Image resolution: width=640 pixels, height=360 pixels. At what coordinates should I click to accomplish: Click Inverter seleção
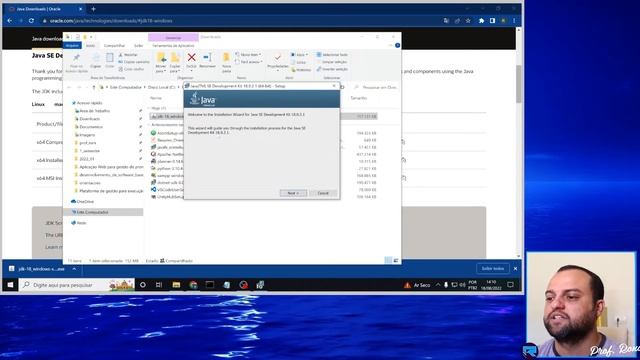[332, 69]
